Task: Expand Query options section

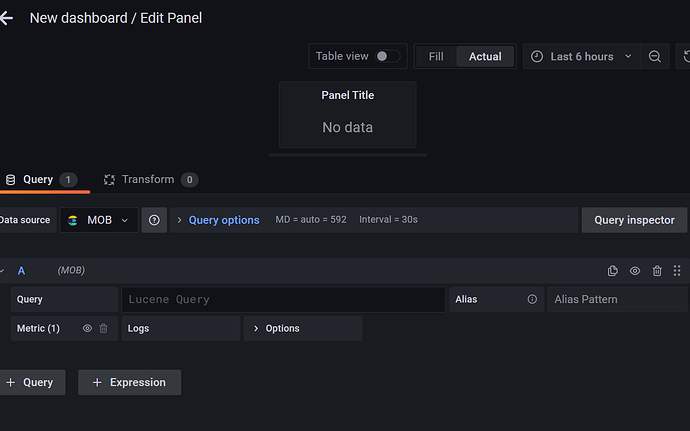Action: click(218, 220)
